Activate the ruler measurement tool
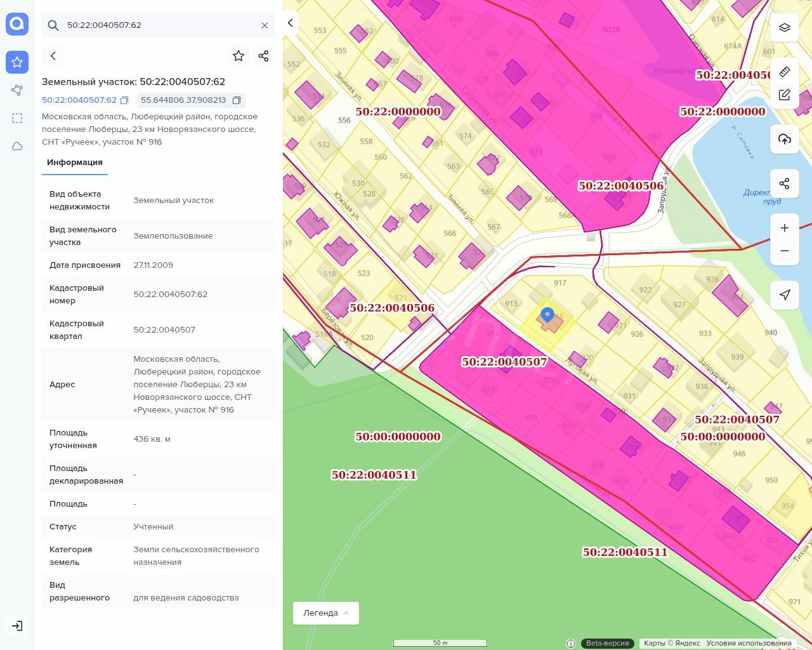This screenshot has width=812, height=650. coord(785,71)
